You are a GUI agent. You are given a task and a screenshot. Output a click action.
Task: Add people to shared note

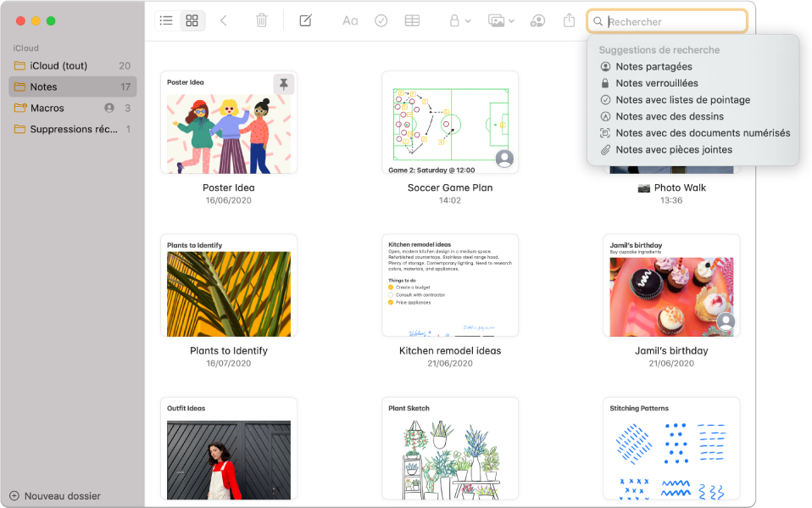pyautogui.click(x=537, y=20)
